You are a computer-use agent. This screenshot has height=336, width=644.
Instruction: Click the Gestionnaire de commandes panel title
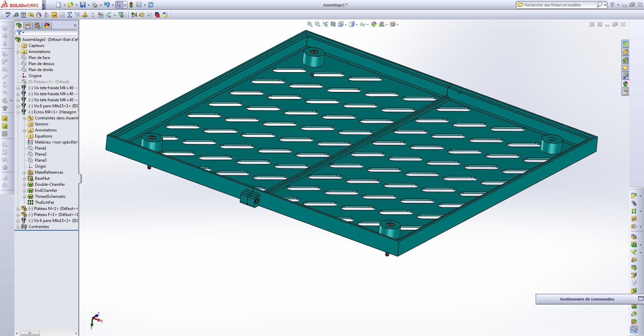(587, 299)
